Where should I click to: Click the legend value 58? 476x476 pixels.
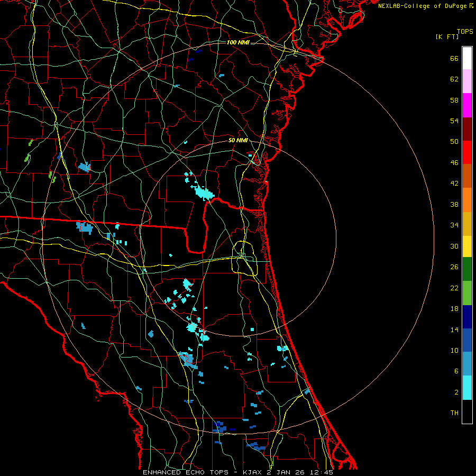pyautogui.click(x=454, y=100)
